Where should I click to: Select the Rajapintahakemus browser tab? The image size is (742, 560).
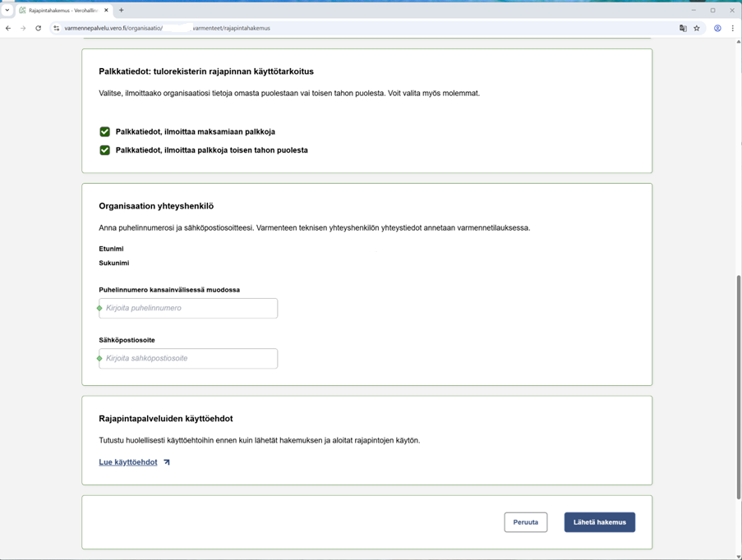coord(62,11)
